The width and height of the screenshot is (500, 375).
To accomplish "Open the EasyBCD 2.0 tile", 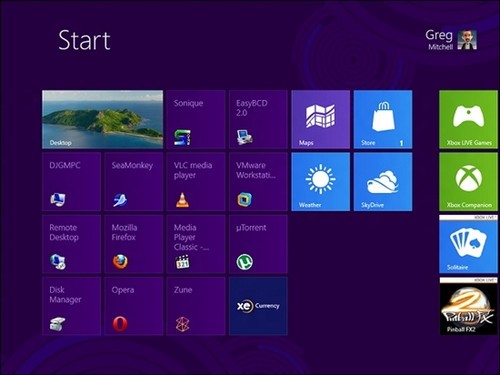I will tap(258, 119).
